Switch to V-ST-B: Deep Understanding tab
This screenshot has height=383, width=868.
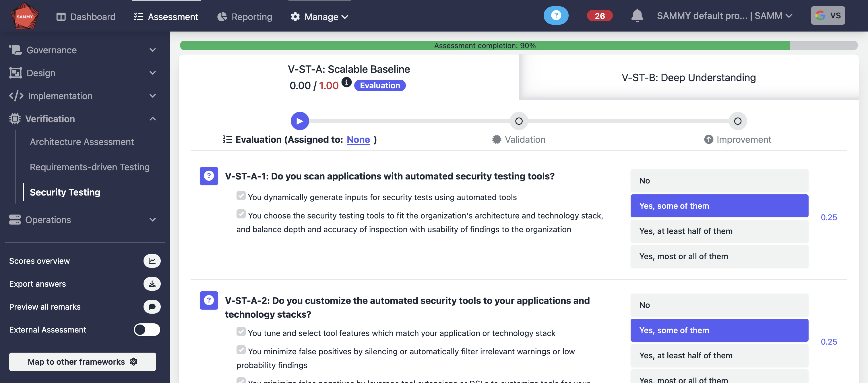click(688, 77)
